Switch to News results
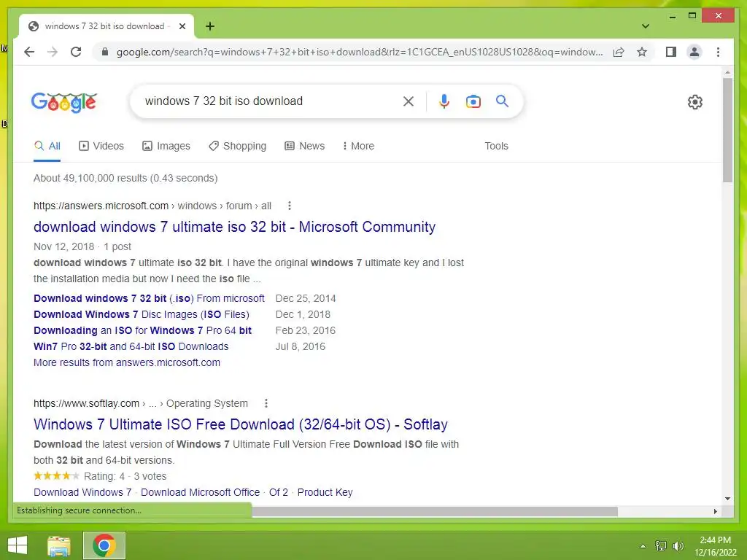 [304, 146]
